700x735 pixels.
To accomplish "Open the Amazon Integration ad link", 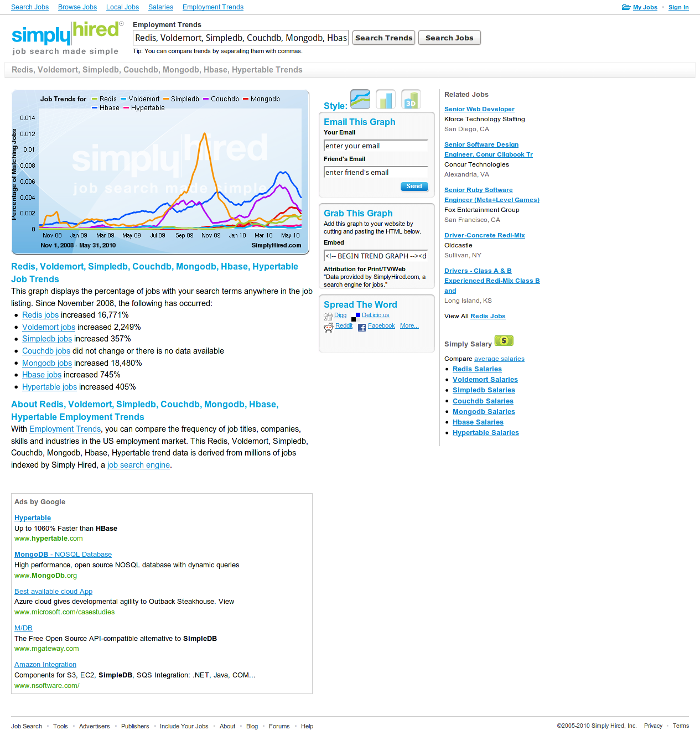I will coord(45,665).
